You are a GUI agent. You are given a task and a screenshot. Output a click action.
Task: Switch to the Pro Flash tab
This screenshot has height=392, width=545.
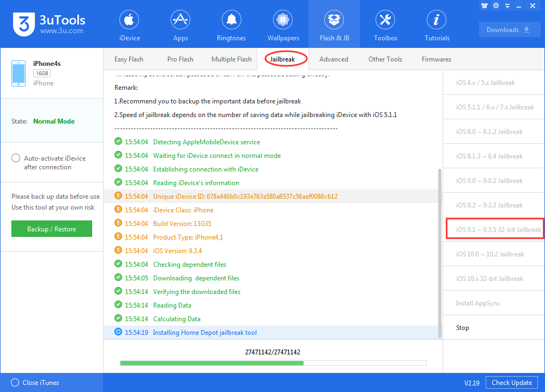click(x=180, y=59)
